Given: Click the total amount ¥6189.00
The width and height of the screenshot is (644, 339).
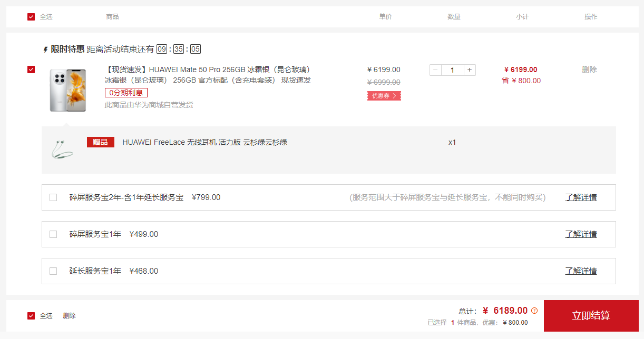Looking at the screenshot, I should (x=505, y=311).
